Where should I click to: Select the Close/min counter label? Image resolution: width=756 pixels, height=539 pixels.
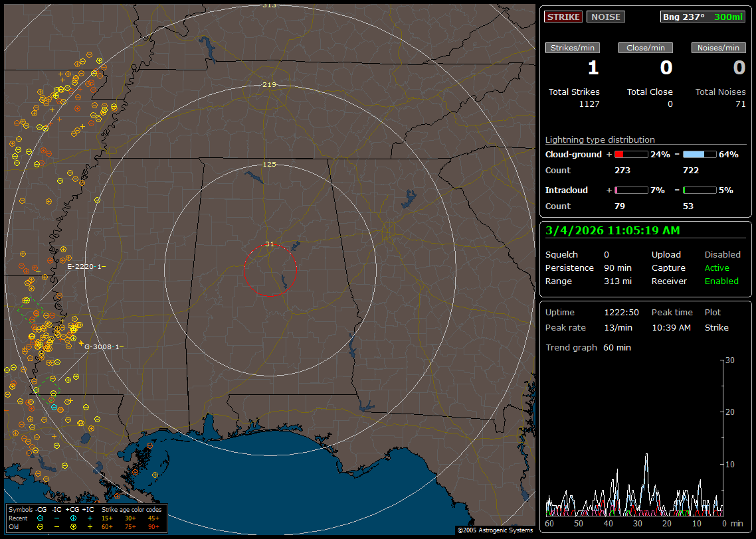click(646, 48)
